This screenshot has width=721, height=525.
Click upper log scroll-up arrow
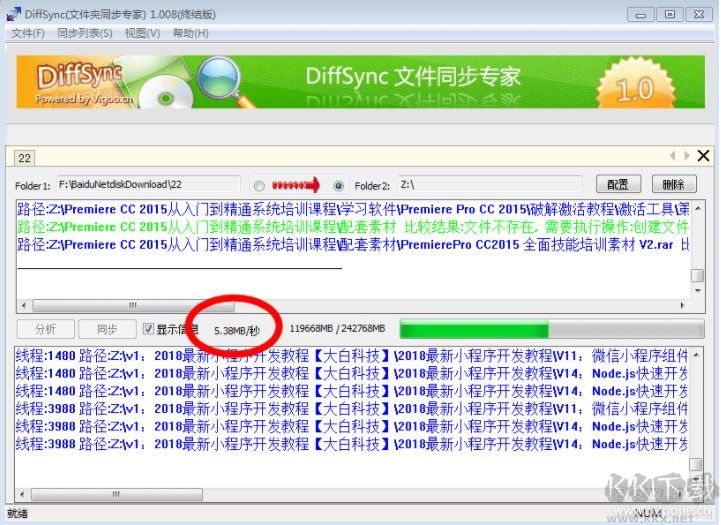(x=698, y=208)
